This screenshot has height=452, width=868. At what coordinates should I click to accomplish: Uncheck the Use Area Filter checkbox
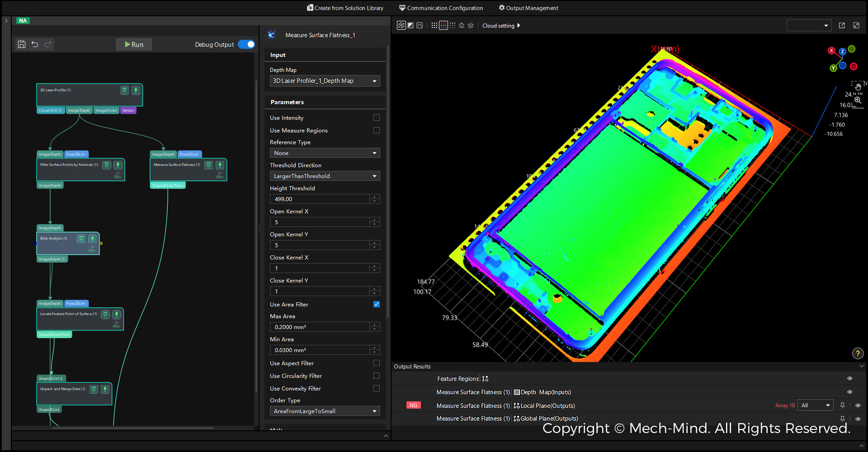coord(377,304)
